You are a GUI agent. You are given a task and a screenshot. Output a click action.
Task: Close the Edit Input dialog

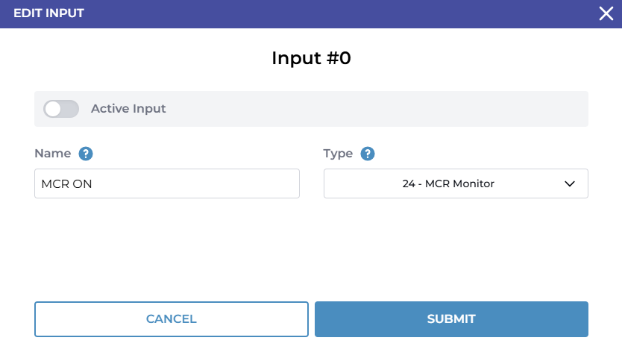tap(606, 13)
